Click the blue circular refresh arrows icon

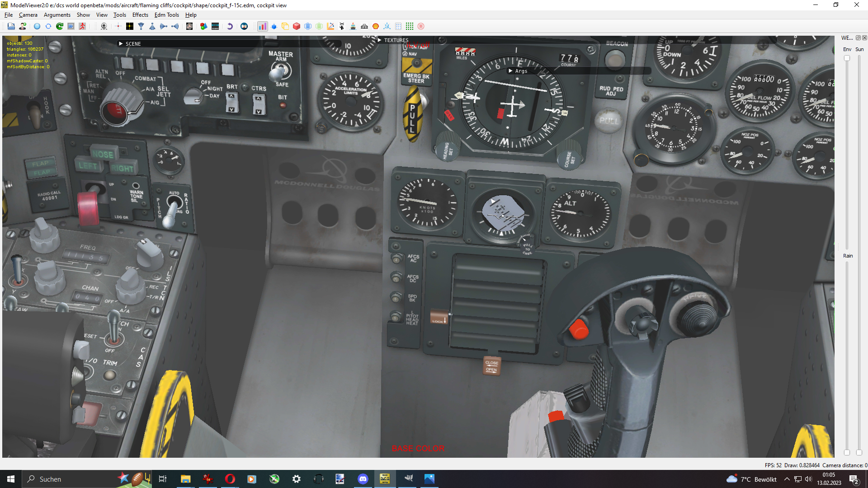[48, 26]
